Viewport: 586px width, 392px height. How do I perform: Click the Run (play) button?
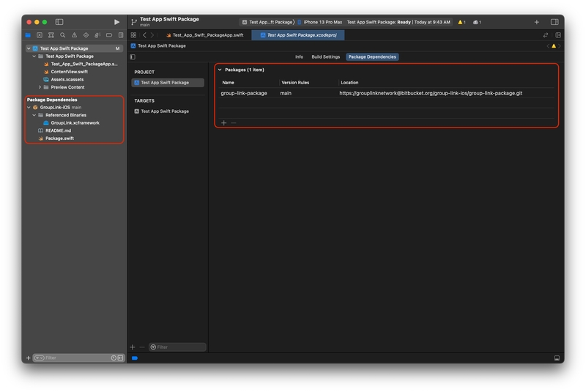pyautogui.click(x=116, y=22)
